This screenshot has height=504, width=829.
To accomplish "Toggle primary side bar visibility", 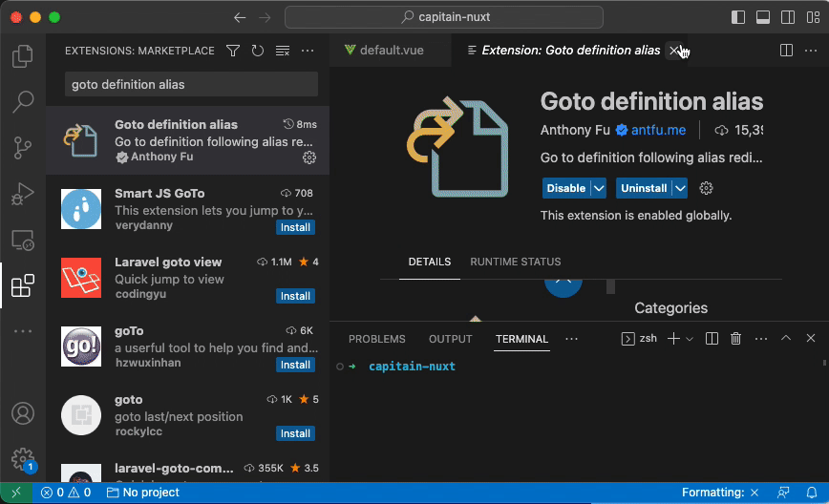I will [x=738, y=17].
